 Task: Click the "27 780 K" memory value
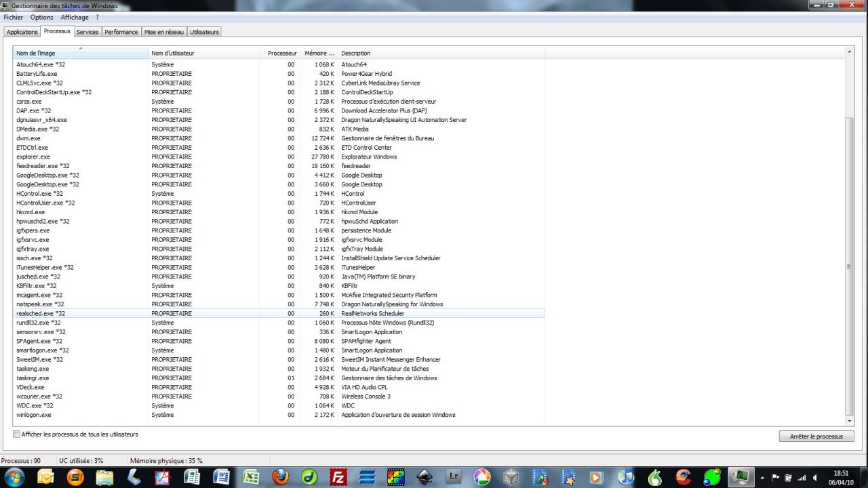pyautogui.click(x=322, y=157)
